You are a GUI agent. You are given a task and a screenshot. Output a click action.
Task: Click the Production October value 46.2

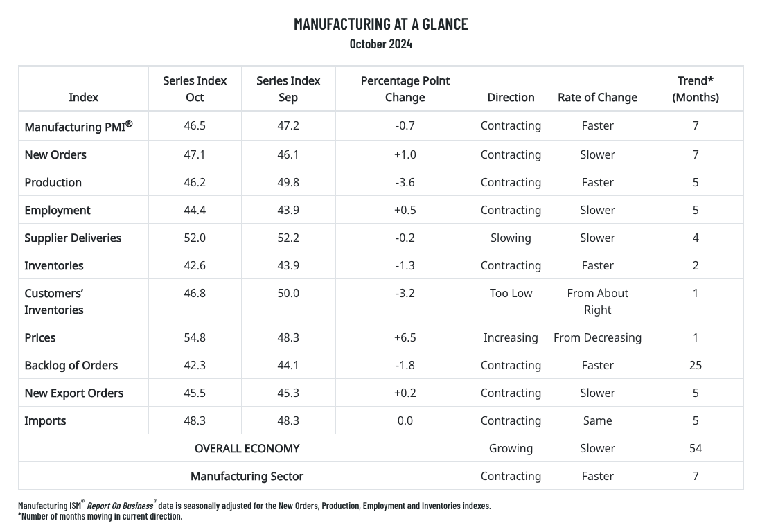coord(195,182)
